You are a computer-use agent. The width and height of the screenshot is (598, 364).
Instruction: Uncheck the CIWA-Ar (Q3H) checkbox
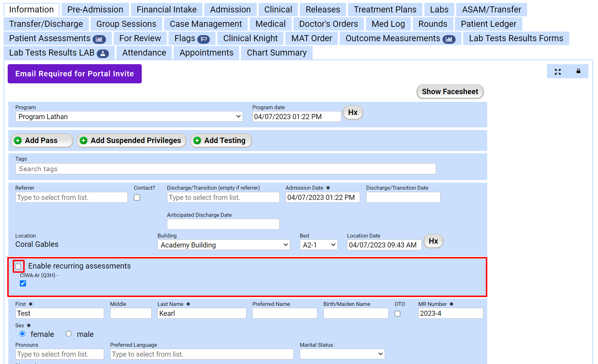tap(23, 284)
